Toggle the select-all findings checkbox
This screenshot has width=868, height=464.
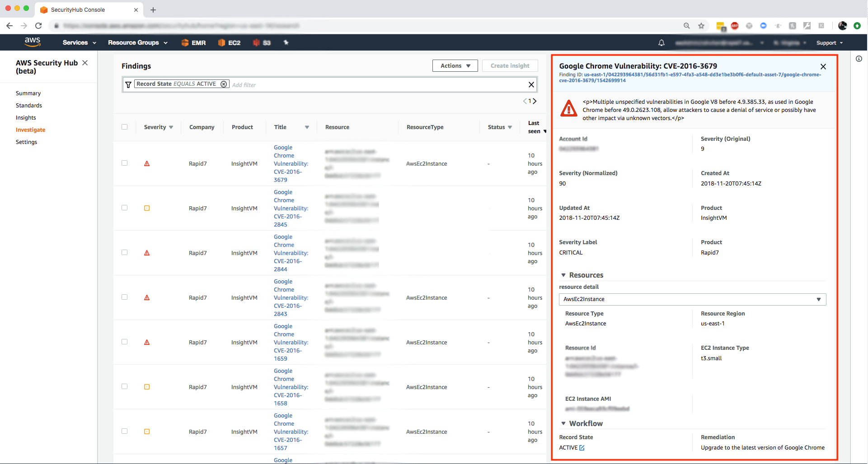point(124,127)
